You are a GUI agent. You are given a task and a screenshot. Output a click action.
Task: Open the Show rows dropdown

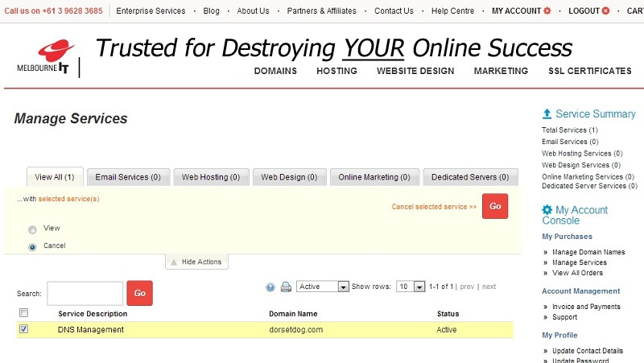pyautogui.click(x=411, y=287)
